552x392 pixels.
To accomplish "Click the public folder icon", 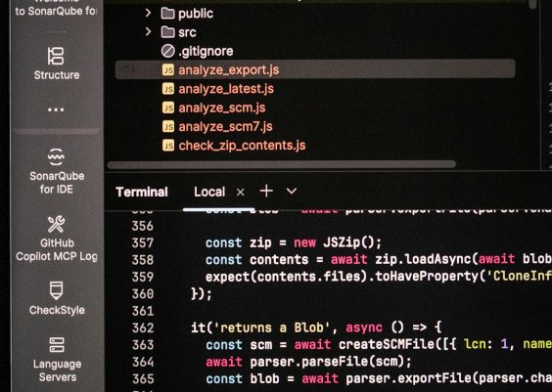I will 168,14.
